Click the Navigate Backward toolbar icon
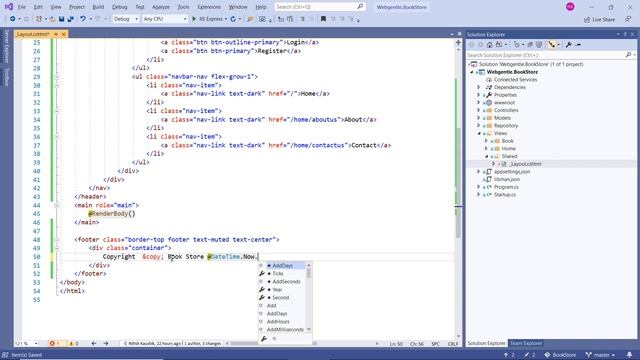Screen dimensions: 640x360 point(13,19)
